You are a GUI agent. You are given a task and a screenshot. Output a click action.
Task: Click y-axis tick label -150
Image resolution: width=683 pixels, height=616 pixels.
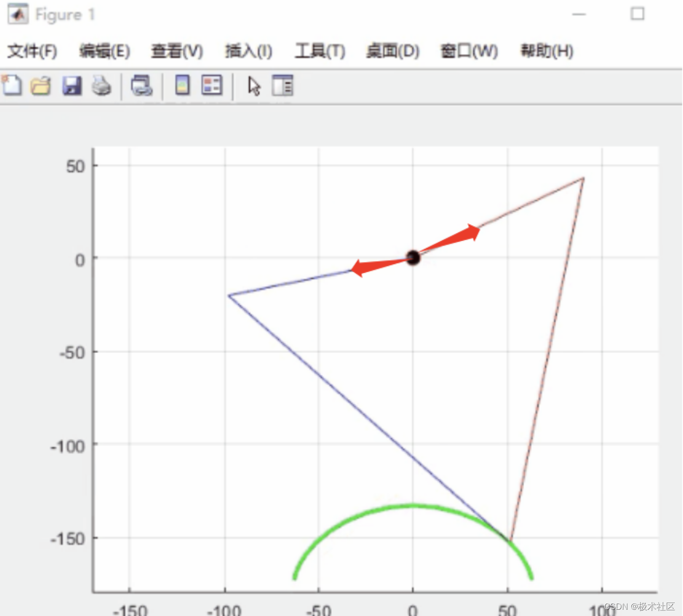(67, 539)
